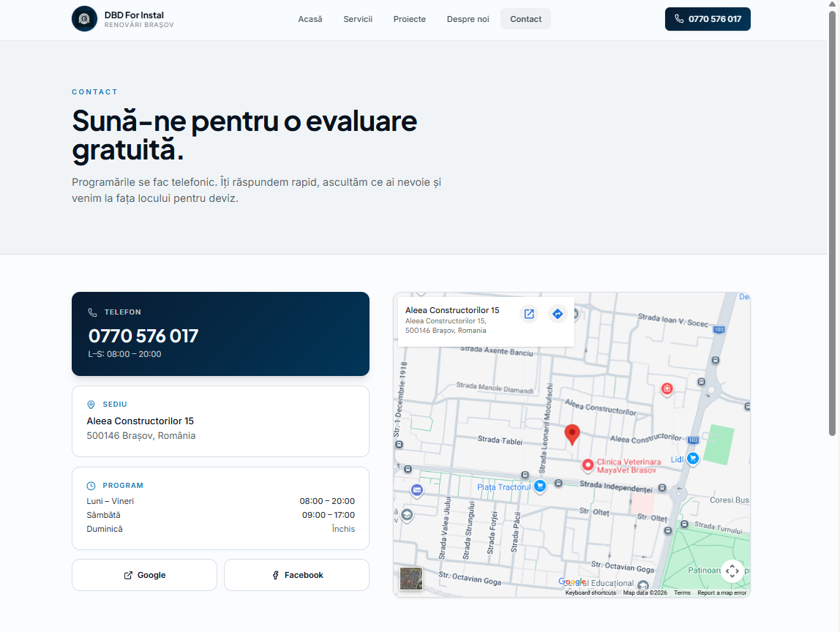The width and height of the screenshot is (840, 632).
Task: Open the Keyboard shortcuts link
Action: [590, 592]
